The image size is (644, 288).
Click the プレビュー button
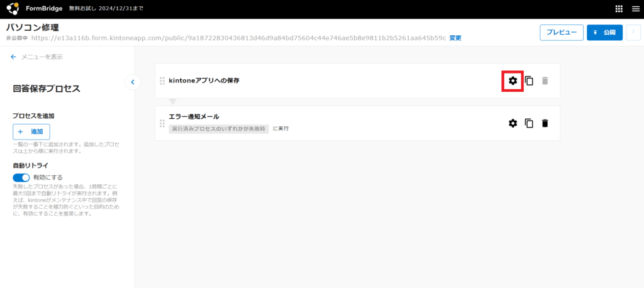pos(561,33)
